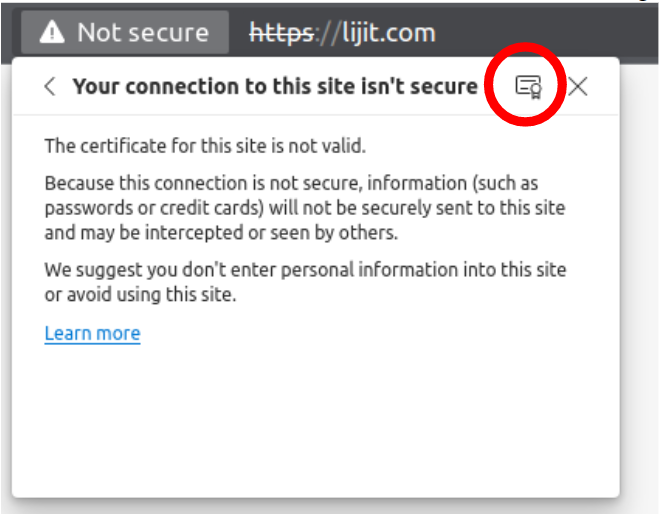Image resolution: width=660 pixels, height=514 pixels.
Task: Go back using the left chevron
Action: point(50,86)
